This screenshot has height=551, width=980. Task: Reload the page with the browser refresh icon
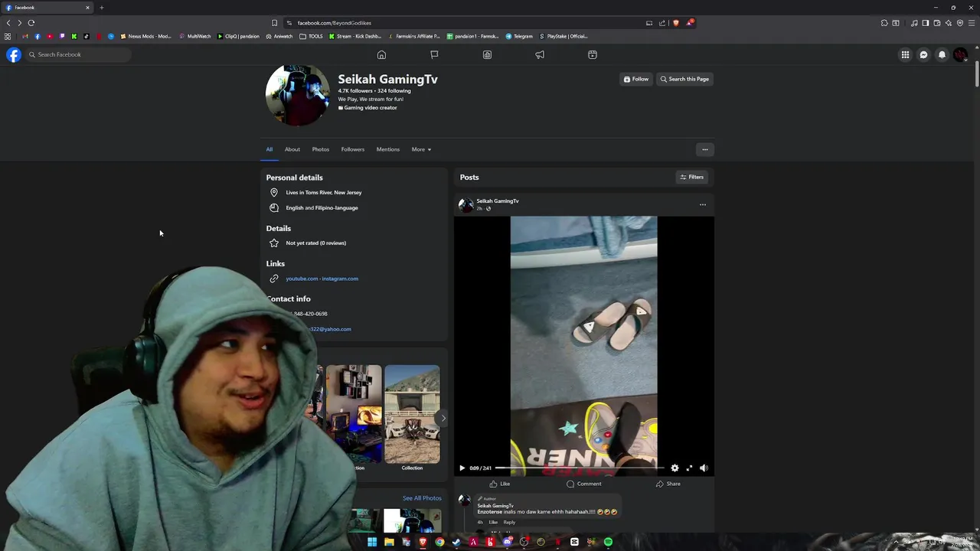(31, 23)
